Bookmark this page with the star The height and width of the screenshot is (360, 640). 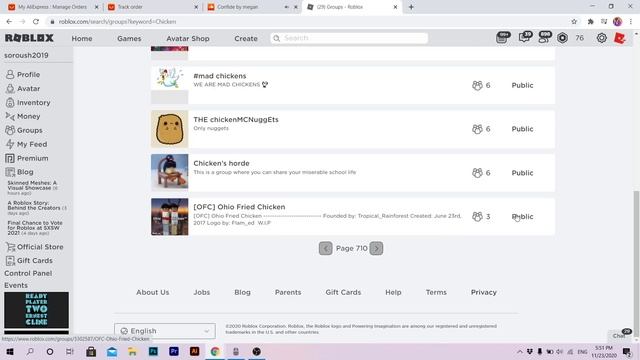[574, 22]
